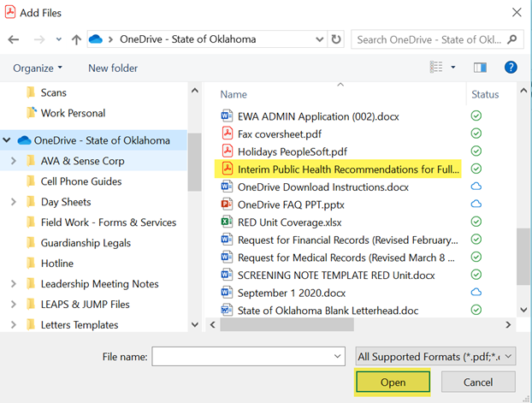
Task: Expand the address bar path history dropdown
Action: [x=319, y=39]
